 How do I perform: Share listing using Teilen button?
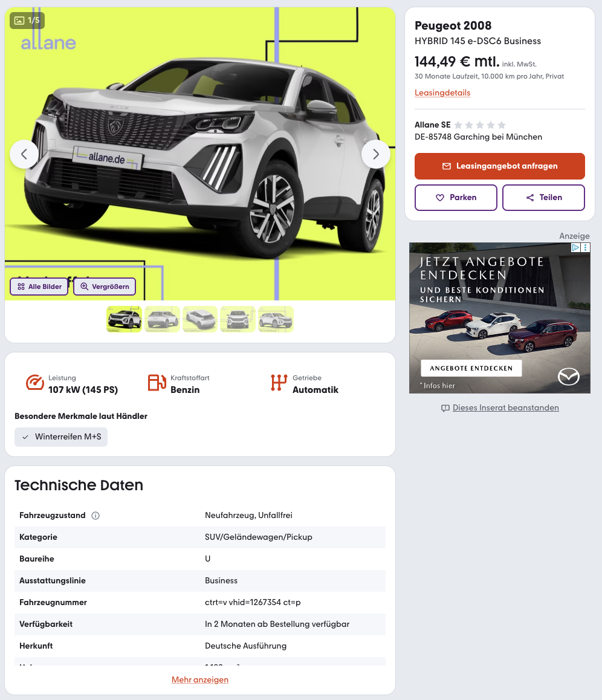(543, 197)
